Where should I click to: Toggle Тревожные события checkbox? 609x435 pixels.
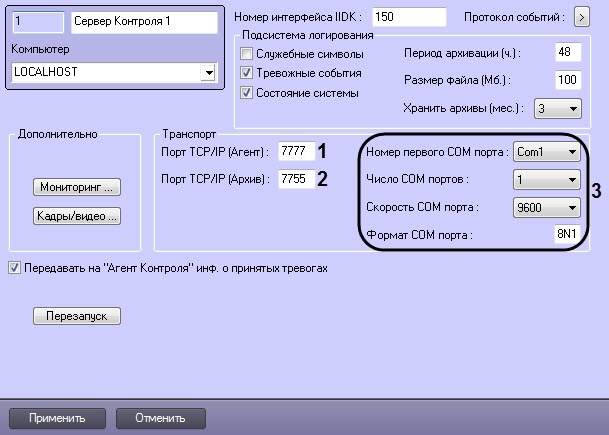click(248, 73)
